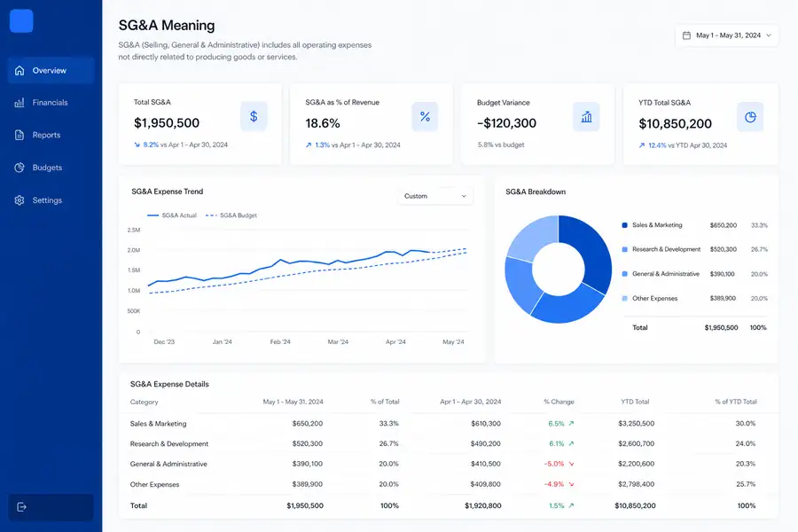Click the 18.6% card value
The width and height of the screenshot is (798, 532).
[323, 123]
